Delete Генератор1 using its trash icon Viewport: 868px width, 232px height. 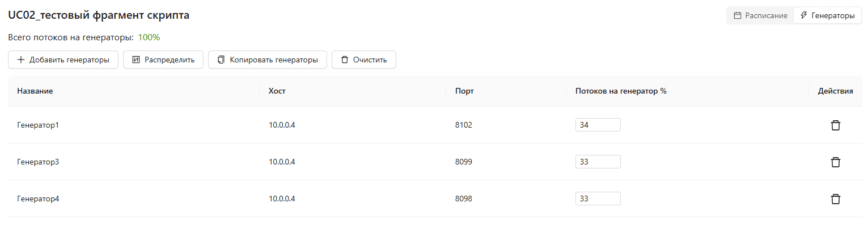[x=835, y=125]
